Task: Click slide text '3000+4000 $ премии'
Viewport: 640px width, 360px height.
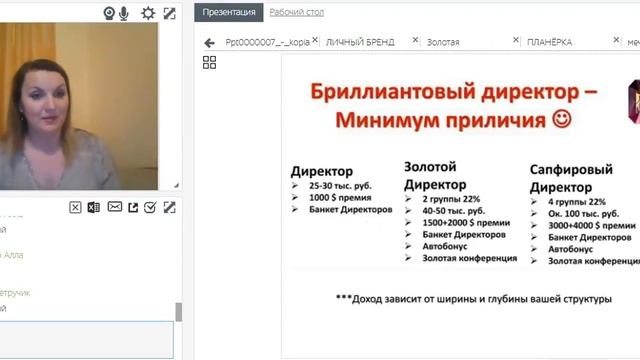Action: (592, 225)
